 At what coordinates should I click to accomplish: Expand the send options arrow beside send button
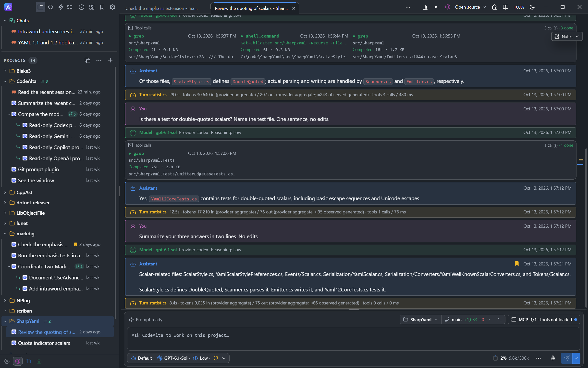576,358
